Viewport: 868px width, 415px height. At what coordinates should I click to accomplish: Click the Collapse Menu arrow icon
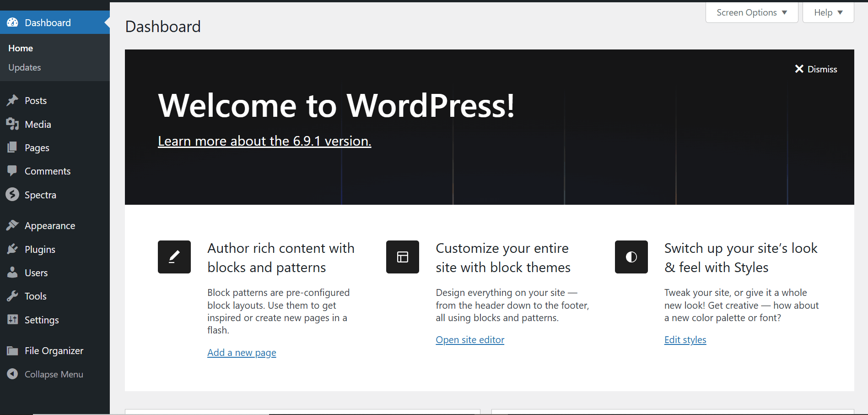12,374
